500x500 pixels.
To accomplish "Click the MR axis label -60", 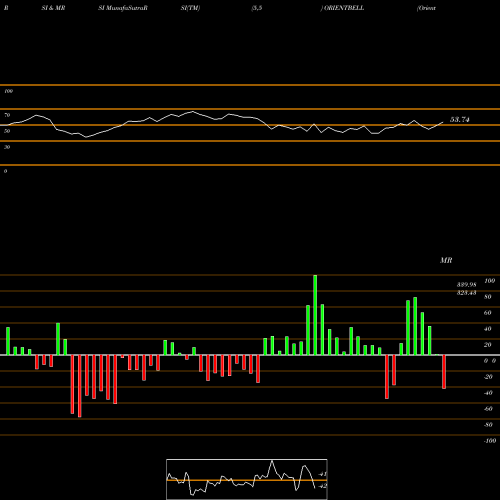I will [x=488, y=409].
